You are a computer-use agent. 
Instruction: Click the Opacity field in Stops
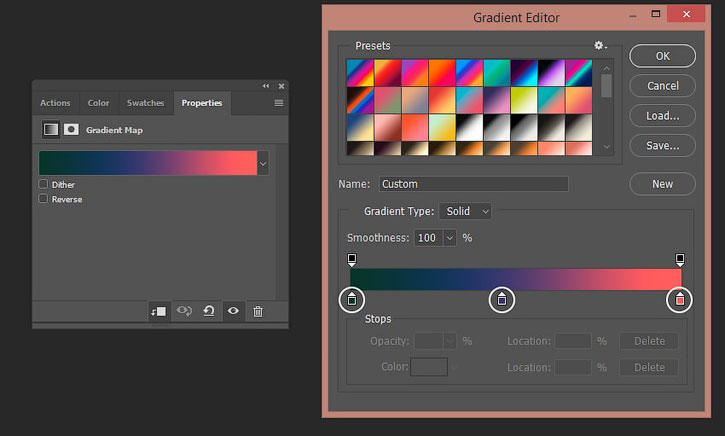click(x=429, y=341)
